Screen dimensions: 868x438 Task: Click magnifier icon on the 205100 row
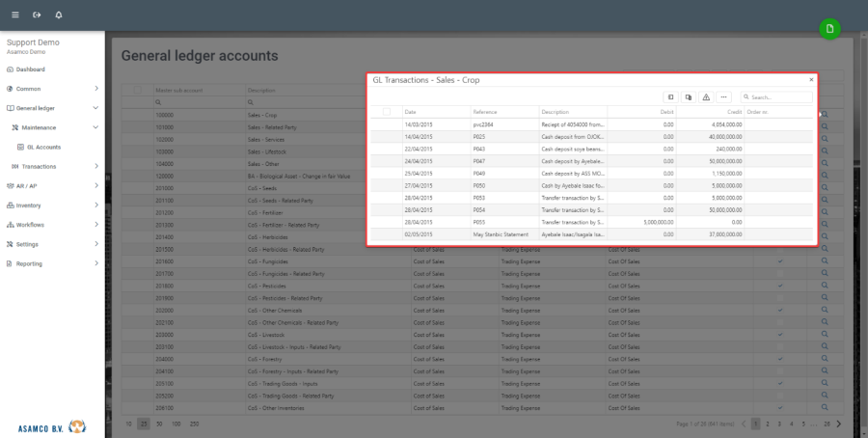click(x=826, y=383)
